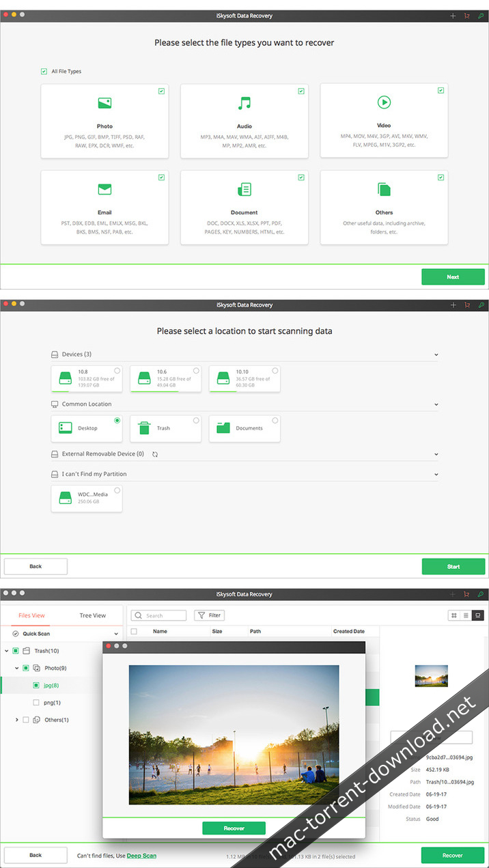This screenshot has height=868, width=489.
Task: Switch to the Files View tab
Action: [31, 615]
